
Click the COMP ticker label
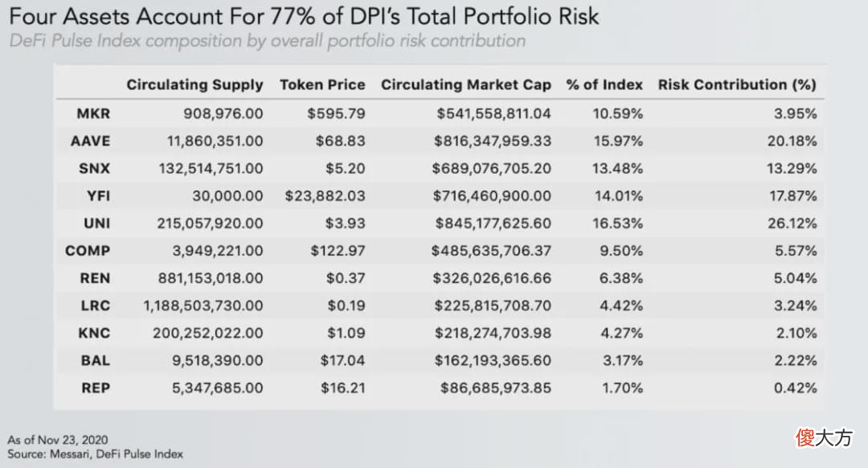[x=88, y=251]
